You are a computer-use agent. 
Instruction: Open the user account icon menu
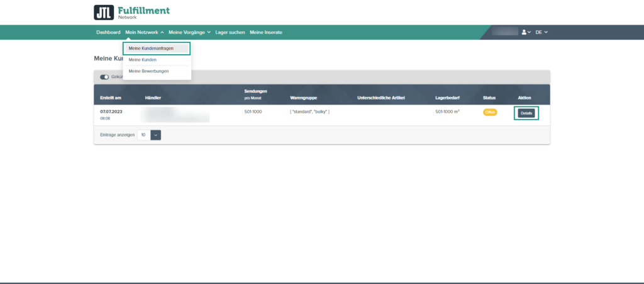(526, 32)
